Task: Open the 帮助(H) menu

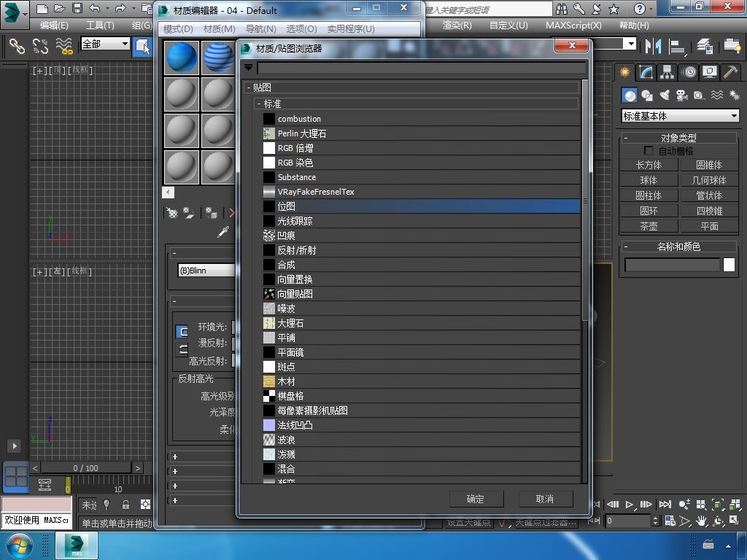Action: coord(634,26)
